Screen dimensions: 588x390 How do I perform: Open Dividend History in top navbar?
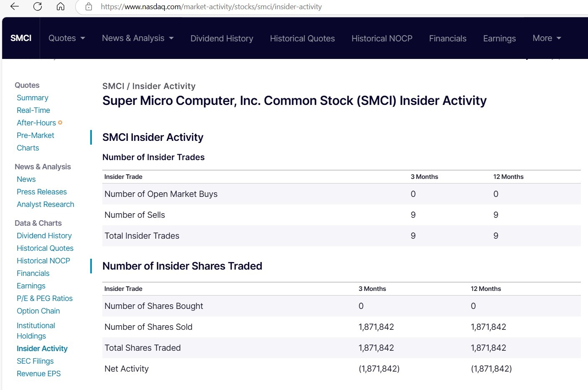tap(222, 38)
